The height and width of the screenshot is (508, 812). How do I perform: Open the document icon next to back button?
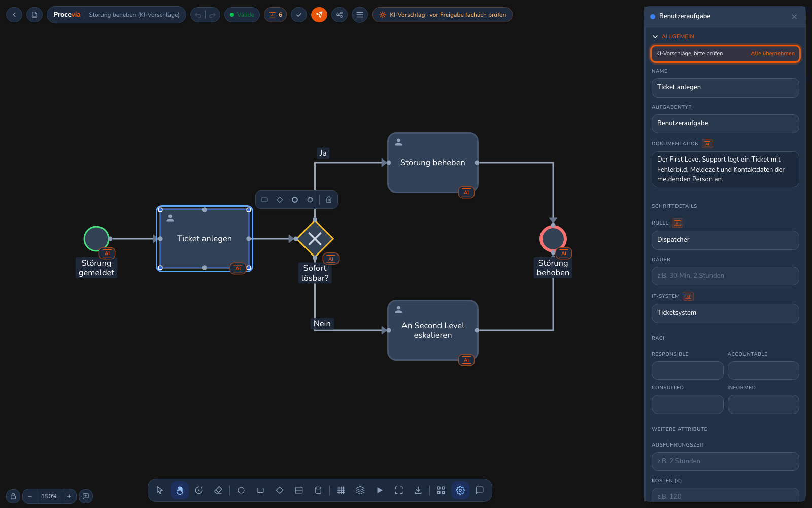35,15
